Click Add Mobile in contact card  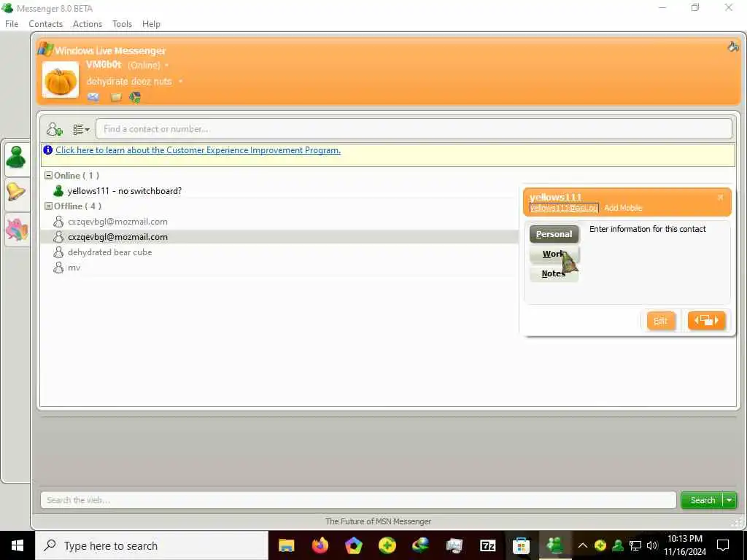pyautogui.click(x=623, y=208)
